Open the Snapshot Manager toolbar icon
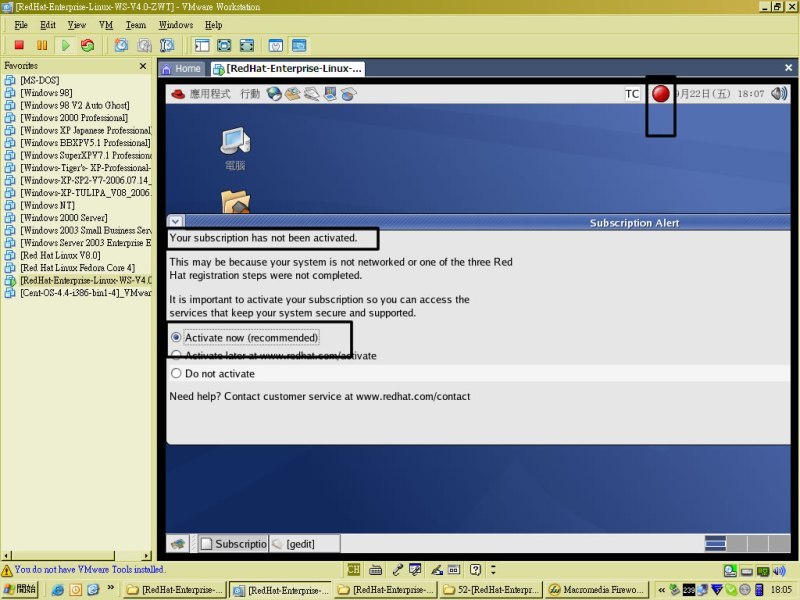800x600 pixels. click(x=167, y=45)
